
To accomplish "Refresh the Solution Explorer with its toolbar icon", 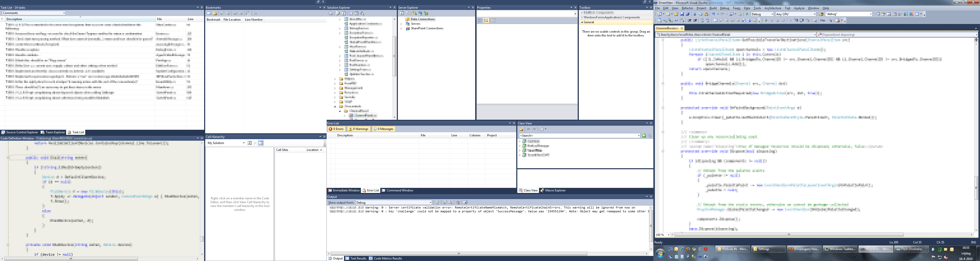I will point(344,13).
